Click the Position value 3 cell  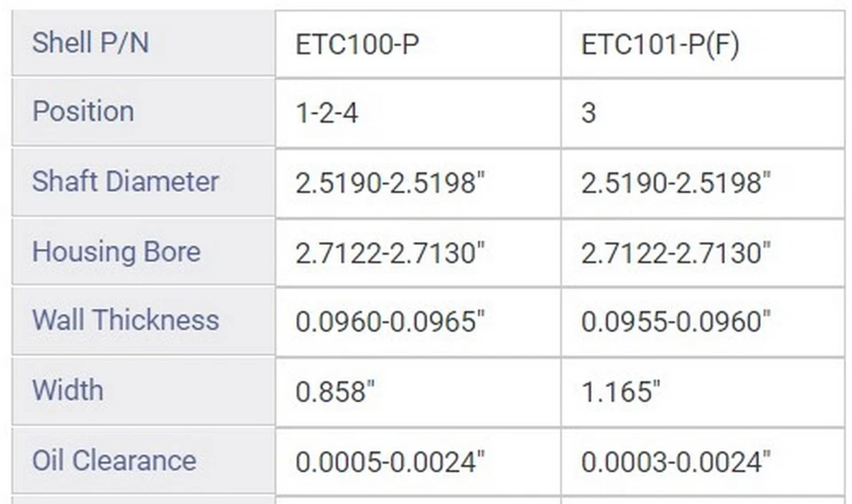[x=589, y=114]
